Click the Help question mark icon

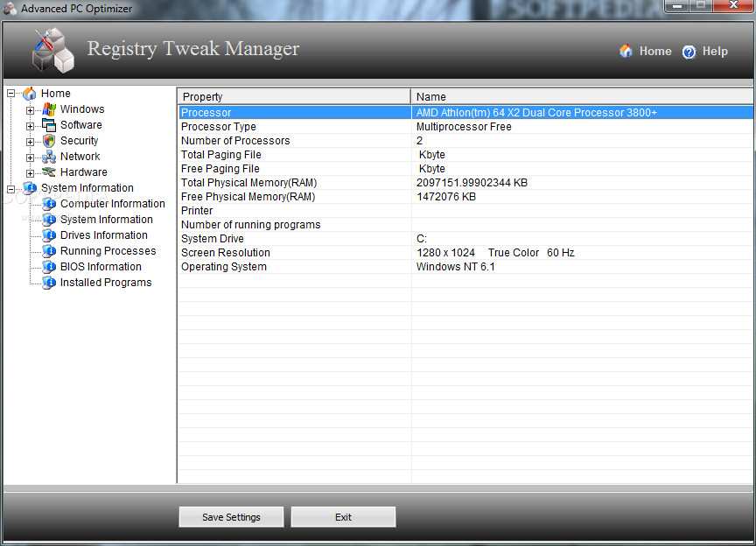coord(689,52)
